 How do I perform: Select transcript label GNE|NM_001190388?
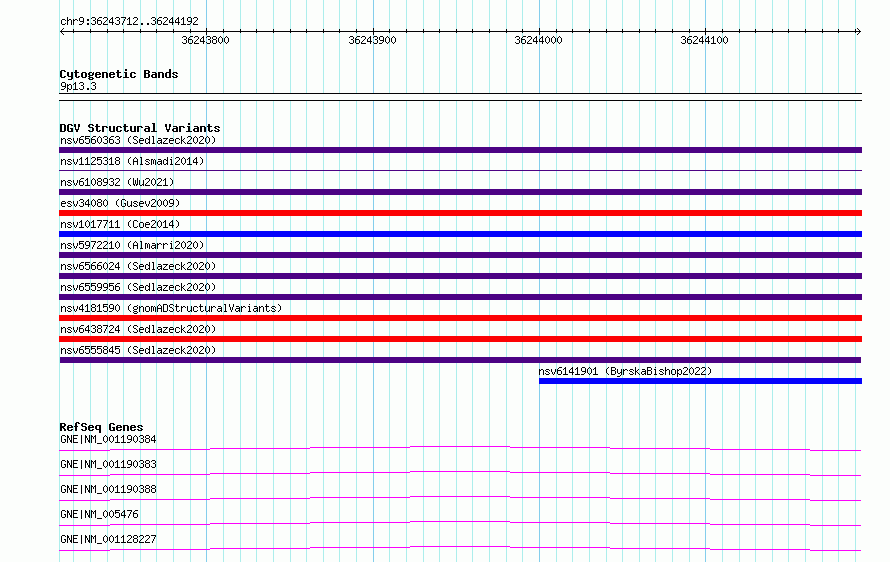[108, 489]
